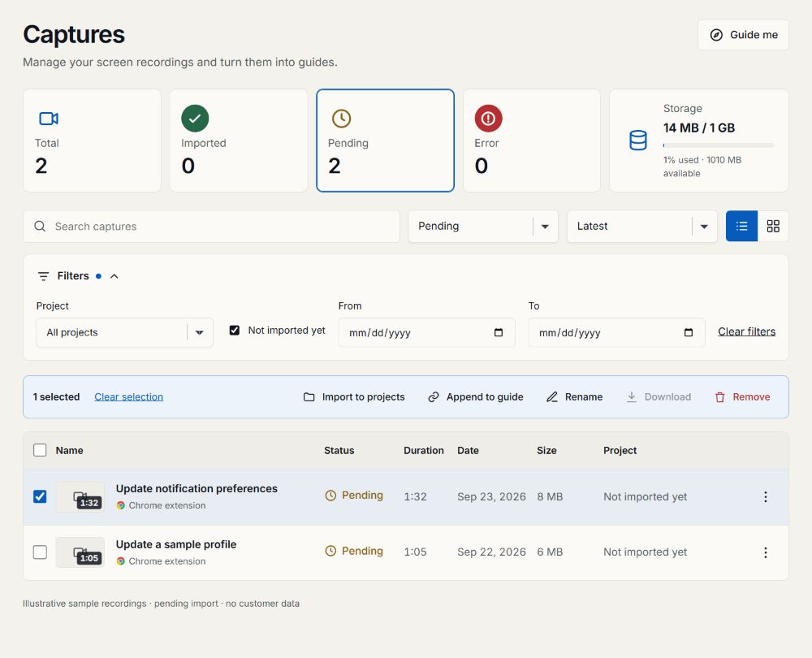
Task: Click the Total camera icon
Action: 49,119
